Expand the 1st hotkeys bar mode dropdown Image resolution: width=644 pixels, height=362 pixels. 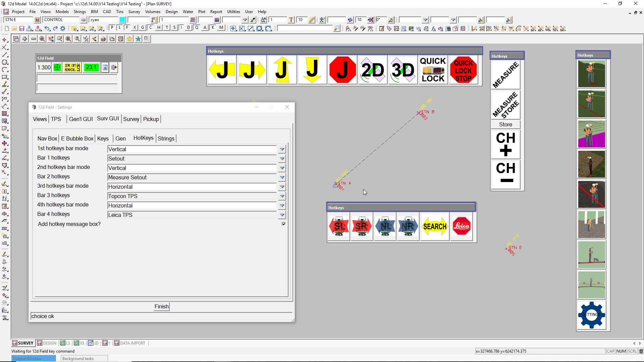(x=282, y=149)
